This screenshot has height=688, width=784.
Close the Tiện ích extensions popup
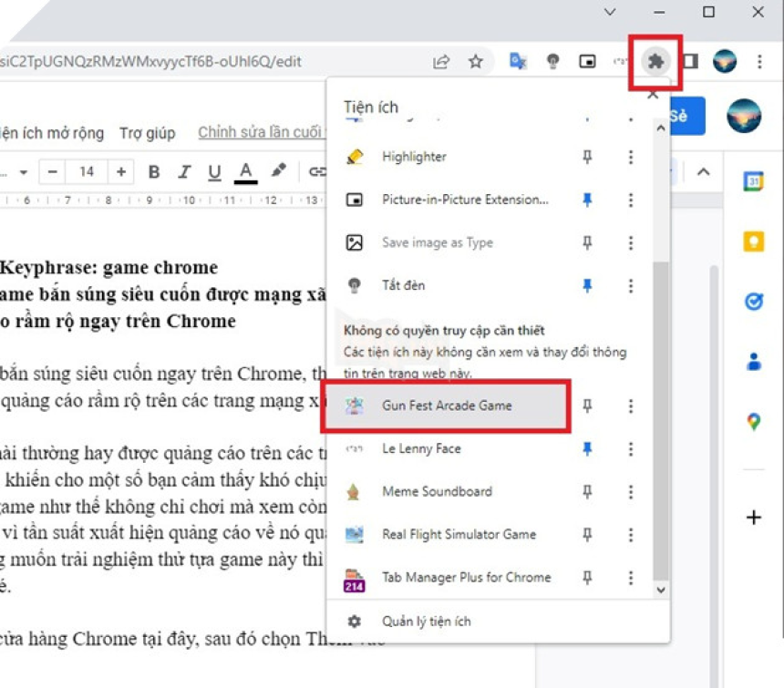(x=652, y=94)
